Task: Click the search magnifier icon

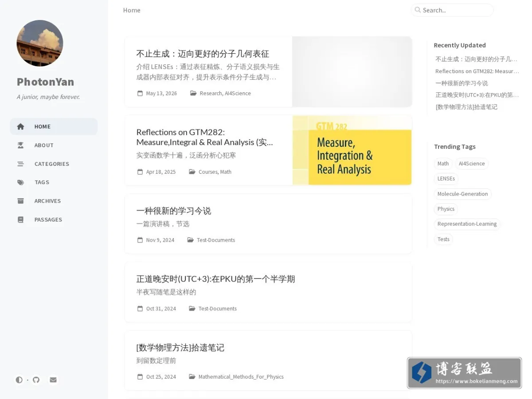Action: point(418,10)
